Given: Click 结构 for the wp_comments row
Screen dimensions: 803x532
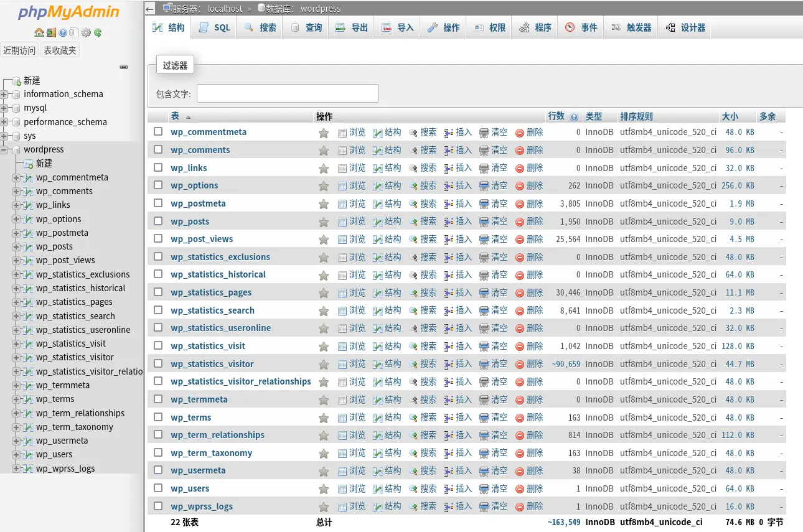Looking at the screenshot, I should pos(387,150).
